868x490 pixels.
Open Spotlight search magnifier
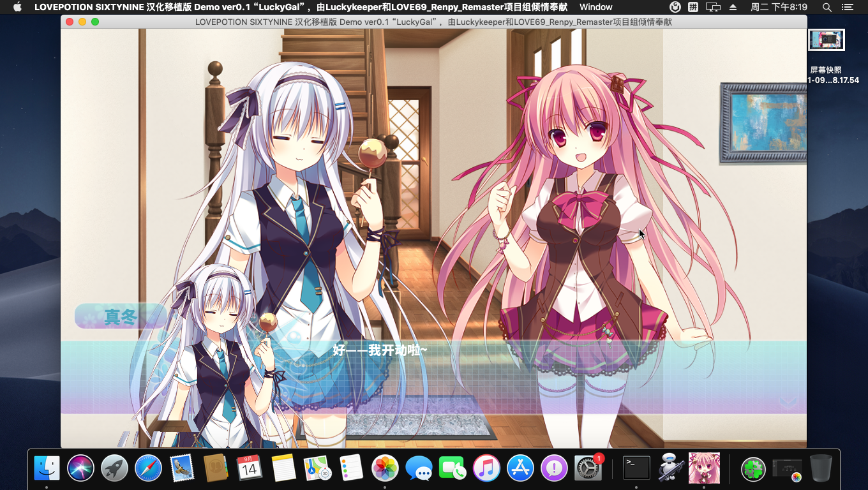(827, 7)
